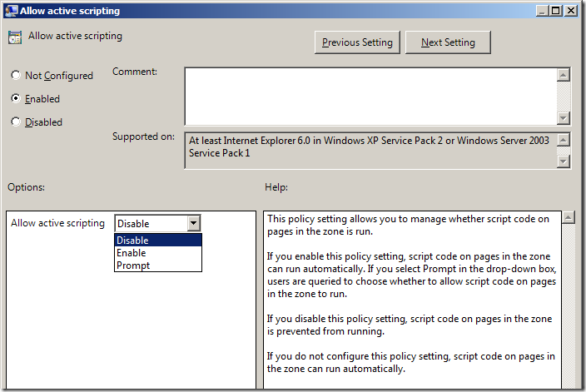Select the Disabled radio button
This screenshot has height=392, width=586.
click(x=15, y=122)
